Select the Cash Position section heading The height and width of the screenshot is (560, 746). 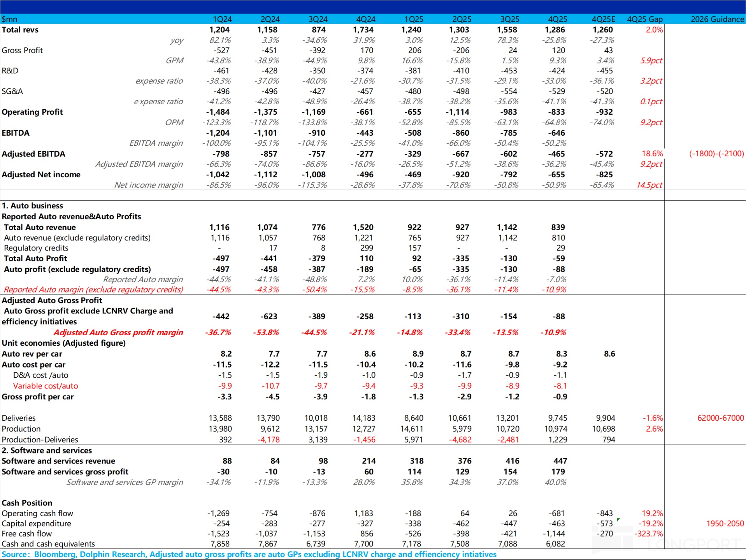point(27,503)
